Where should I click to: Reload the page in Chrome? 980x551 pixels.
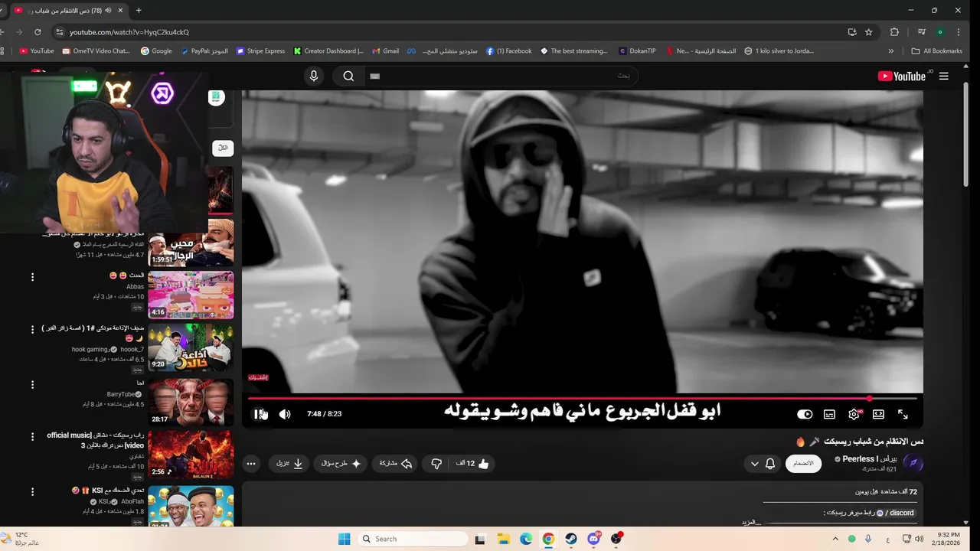point(38,32)
